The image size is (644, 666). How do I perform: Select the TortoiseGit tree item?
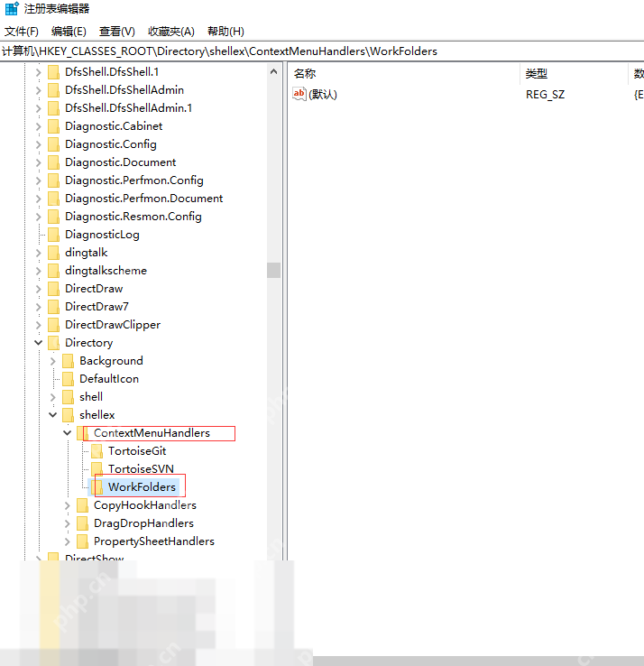click(x=137, y=451)
